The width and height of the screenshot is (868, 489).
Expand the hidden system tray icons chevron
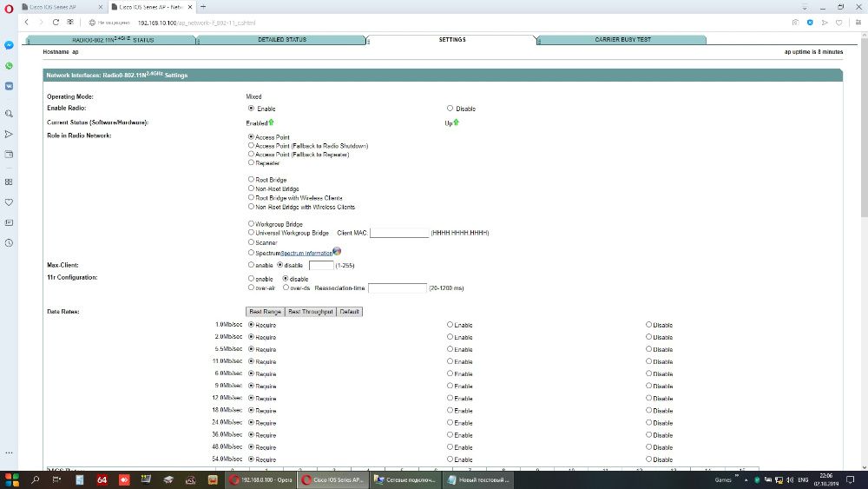tap(746, 479)
